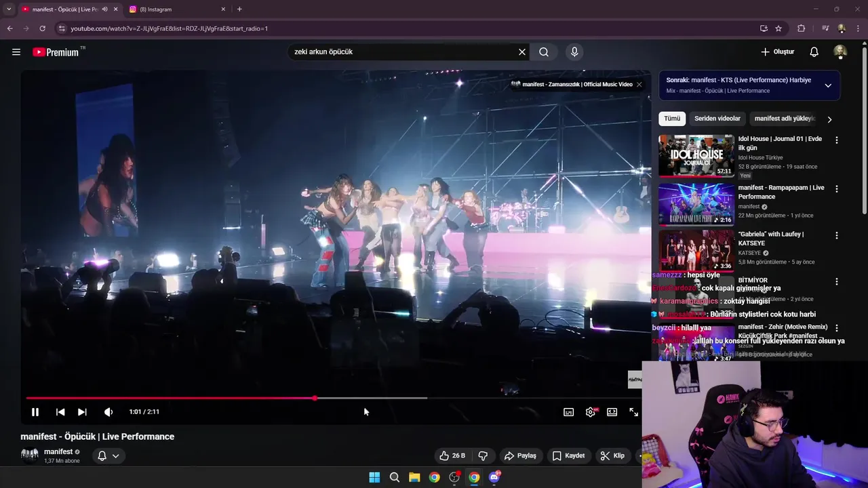Toggle subtitles on the player

pos(569,412)
